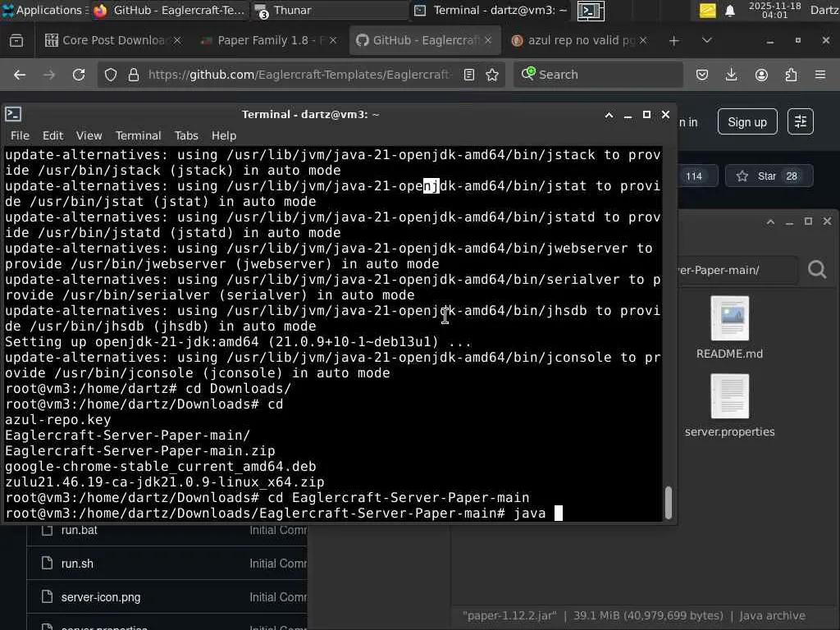Open run.bat in the GitHub file list
The width and height of the screenshot is (840, 630).
click(x=80, y=530)
